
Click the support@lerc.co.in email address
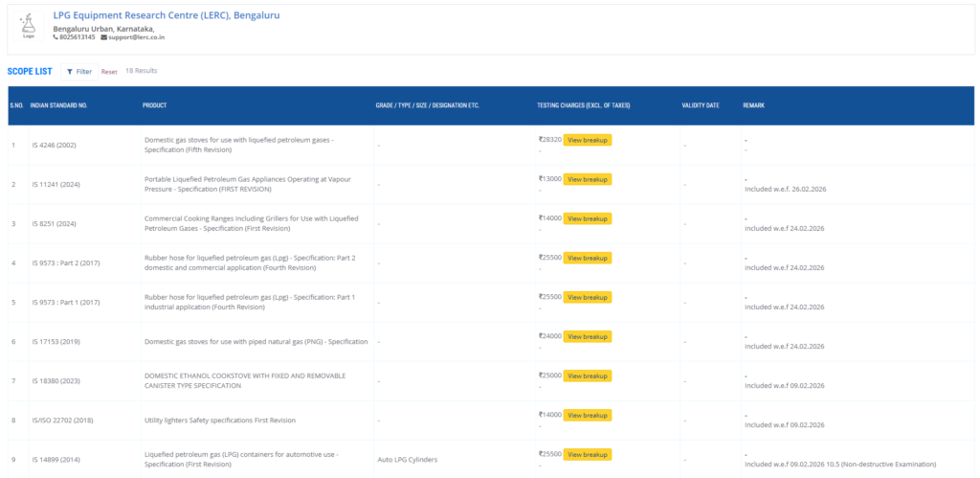(137, 37)
